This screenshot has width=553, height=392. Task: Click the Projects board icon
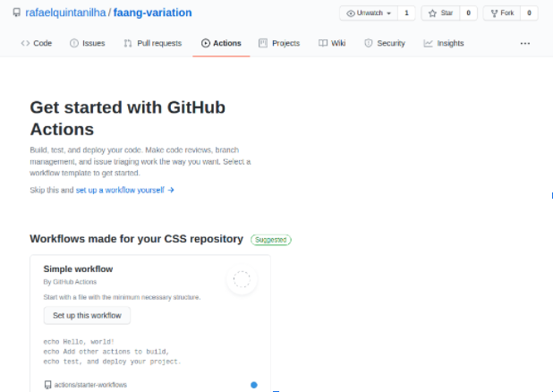tap(263, 43)
